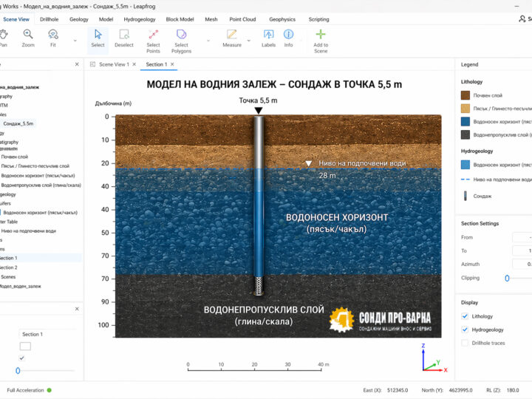Toggle the Hydrogeology display checkbox
Screen dimensions: 532x399
(x=465, y=330)
